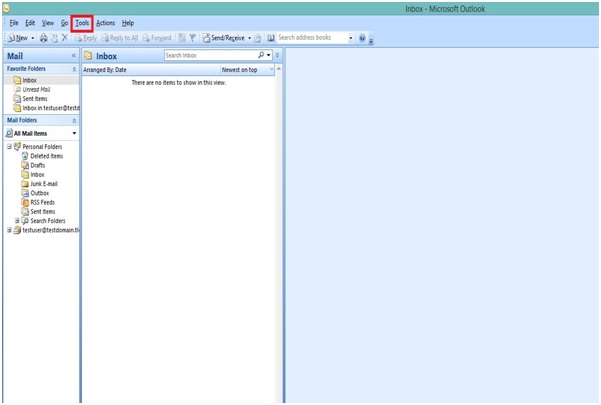The image size is (601, 405).
Task: Open the New item dropdown arrow
Action: (33, 38)
